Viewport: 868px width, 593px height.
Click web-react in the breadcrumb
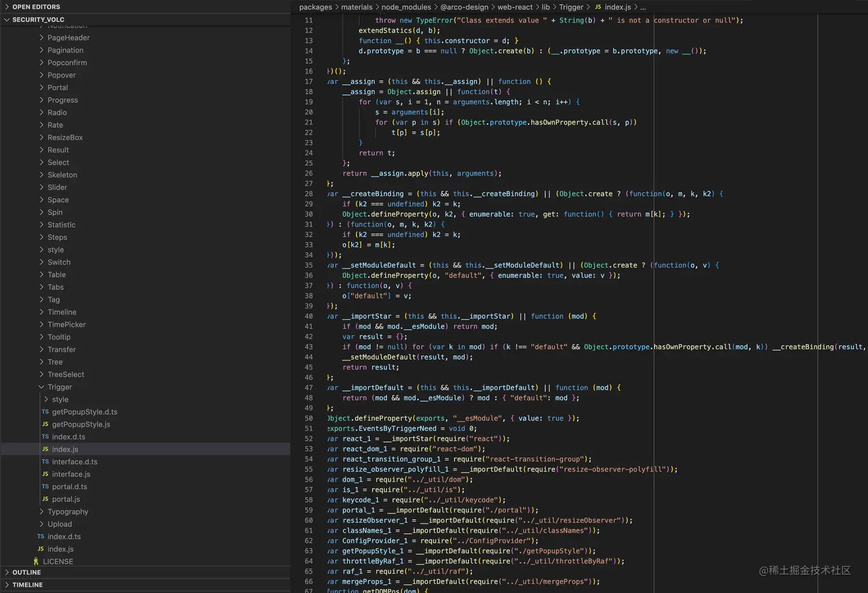515,7
